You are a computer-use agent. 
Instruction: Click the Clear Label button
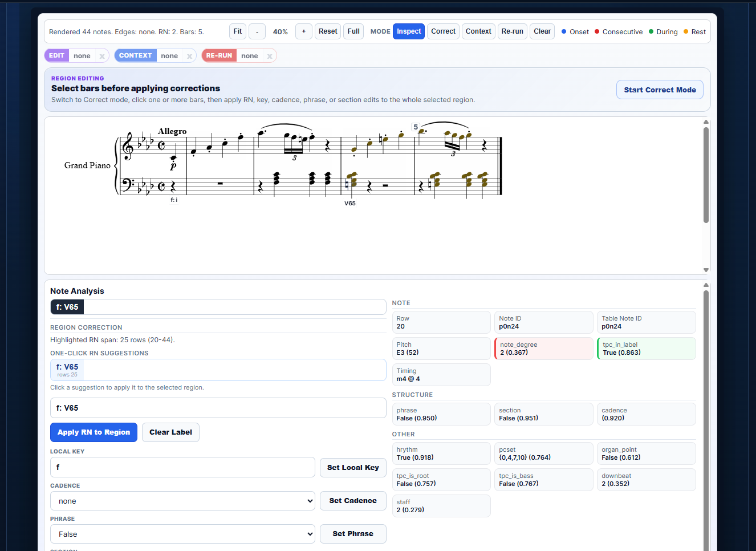click(170, 432)
